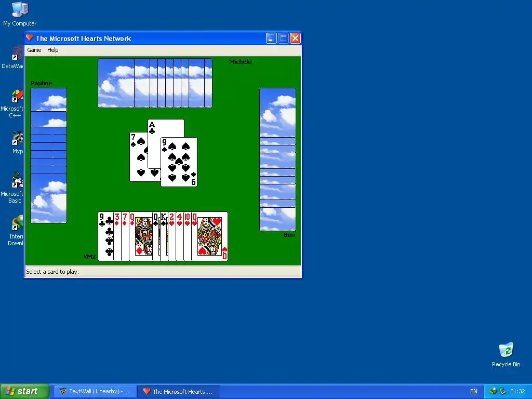Click Michele's face-down card hand
The width and height of the screenshot is (532, 399).
coord(155,83)
